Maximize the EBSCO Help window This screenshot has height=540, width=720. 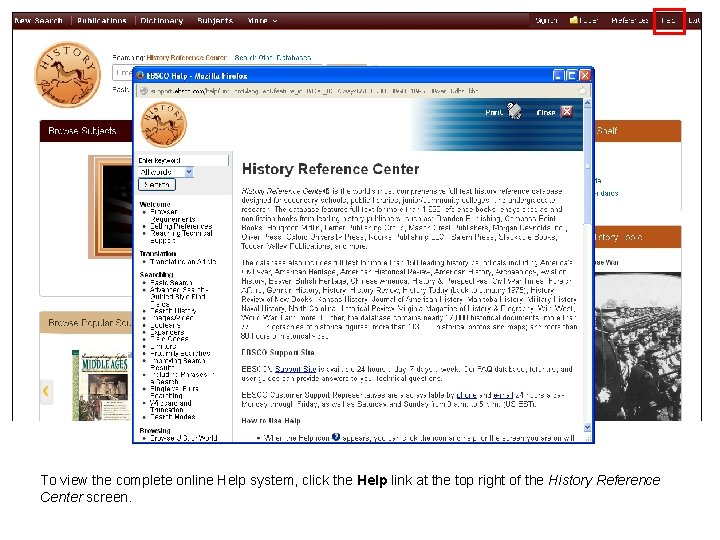[571, 76]
